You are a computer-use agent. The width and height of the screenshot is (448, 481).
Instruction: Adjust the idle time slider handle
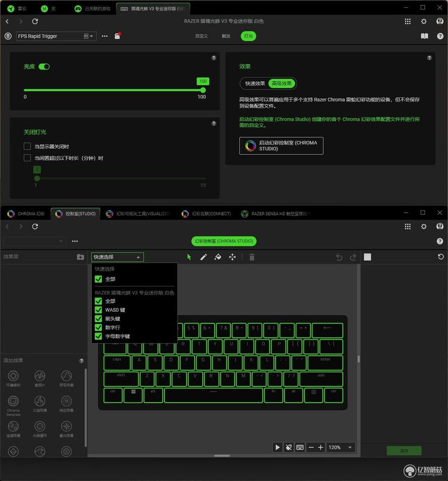(37, 178)
